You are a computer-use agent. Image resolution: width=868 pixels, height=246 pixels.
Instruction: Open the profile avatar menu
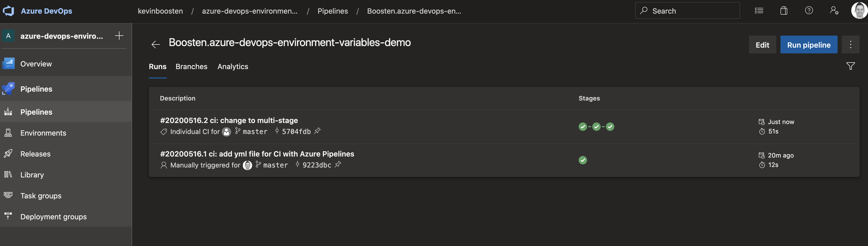coord(859,11)
